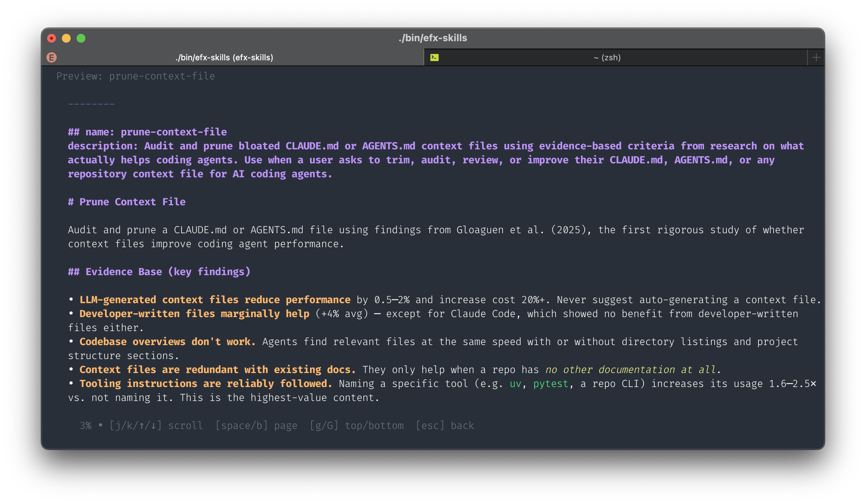This screenshot has width=866, height=504.
Task: Click the [j/k/↑/↓] scroll hint
Action: (156, 426)
